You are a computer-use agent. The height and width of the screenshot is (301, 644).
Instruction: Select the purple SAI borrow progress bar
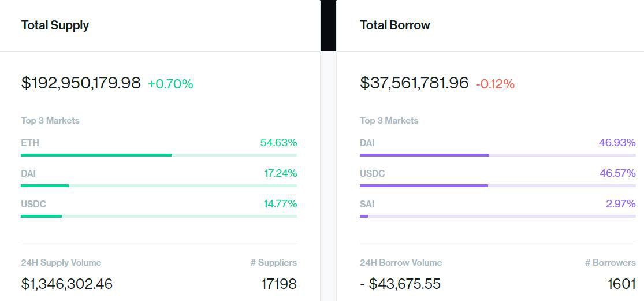tap(498, 216)
